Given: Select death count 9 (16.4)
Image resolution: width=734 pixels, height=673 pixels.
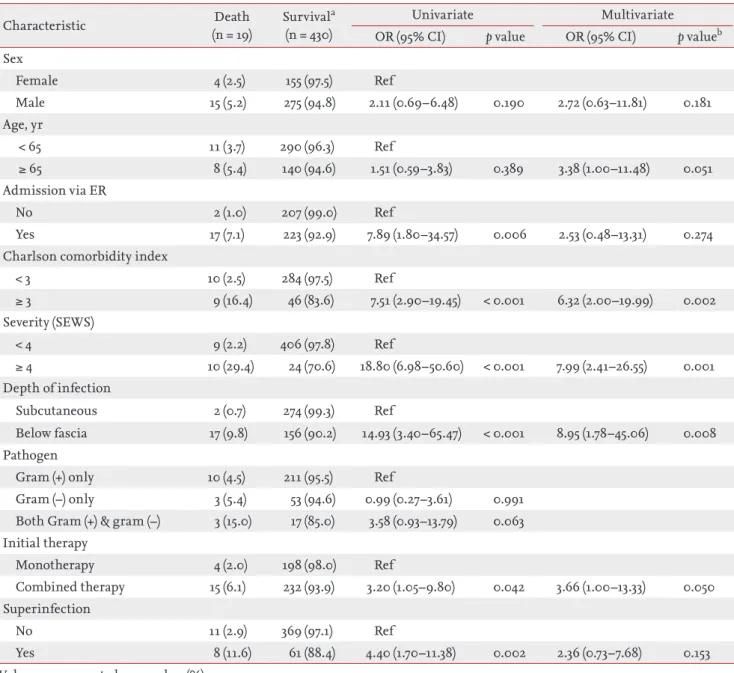Looking at the screenshot, I should coord(233,301).
